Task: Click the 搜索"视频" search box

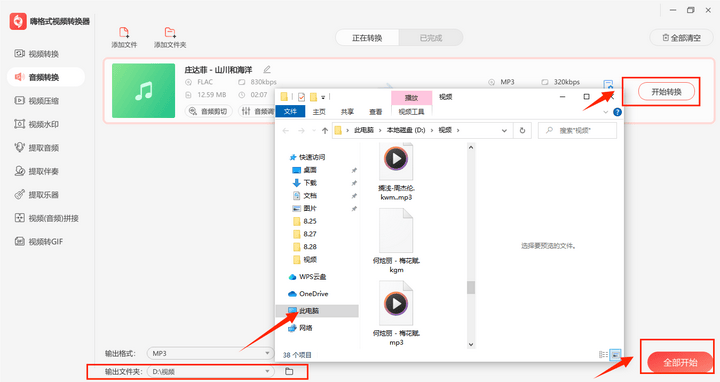Action: [577, 131]
